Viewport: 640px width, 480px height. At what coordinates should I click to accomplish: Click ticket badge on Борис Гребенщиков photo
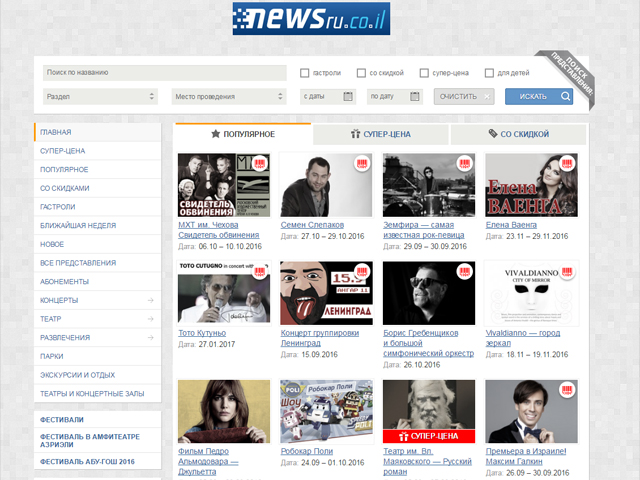pyautogui.click(x=464, y=272)
